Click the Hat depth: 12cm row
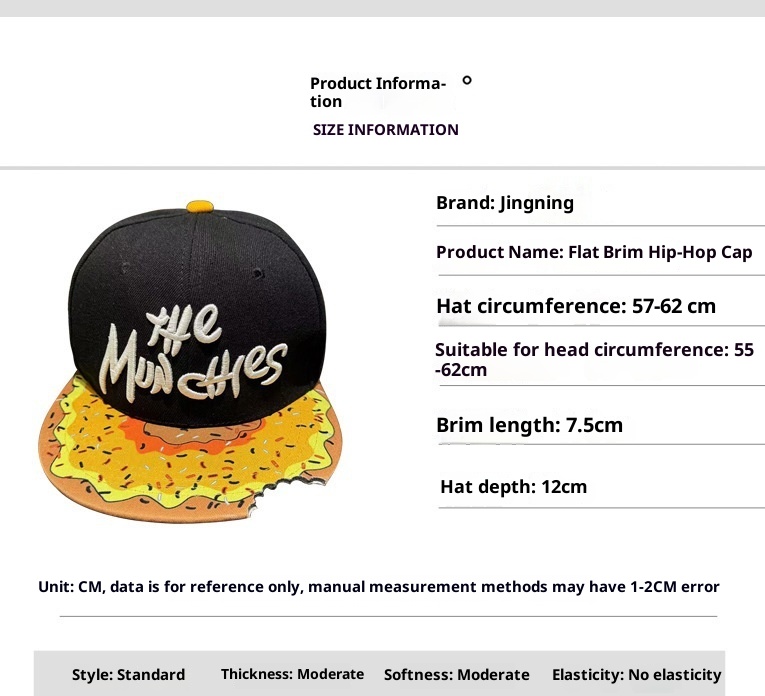Image resolution: width=765 pixels, height=696 pixels. pyautogui.click(x=513, y=487)
